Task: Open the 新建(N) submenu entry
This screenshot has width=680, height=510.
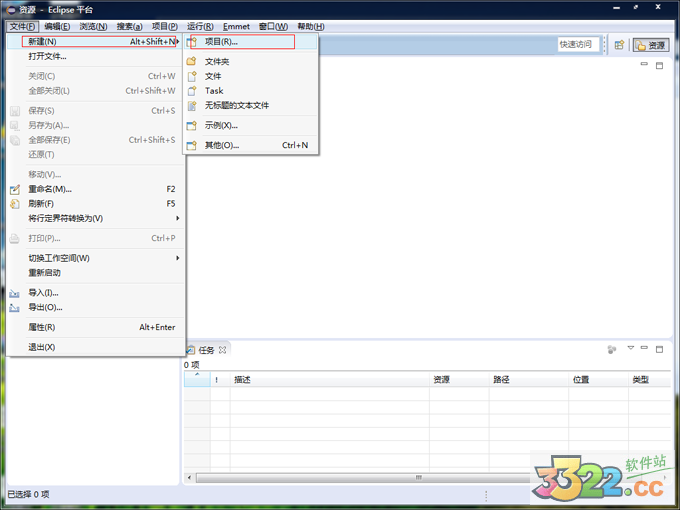Action: 95,42
